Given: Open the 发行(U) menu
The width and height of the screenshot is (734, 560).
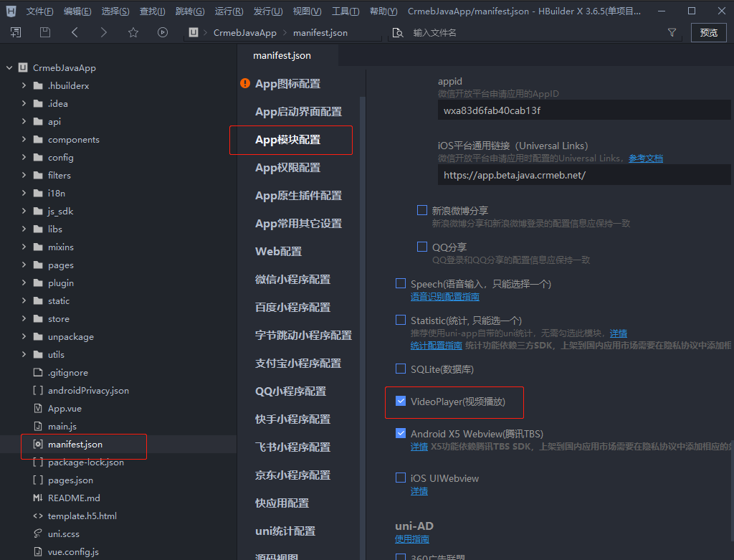Looking at the screenshot, I should [268, 11].
